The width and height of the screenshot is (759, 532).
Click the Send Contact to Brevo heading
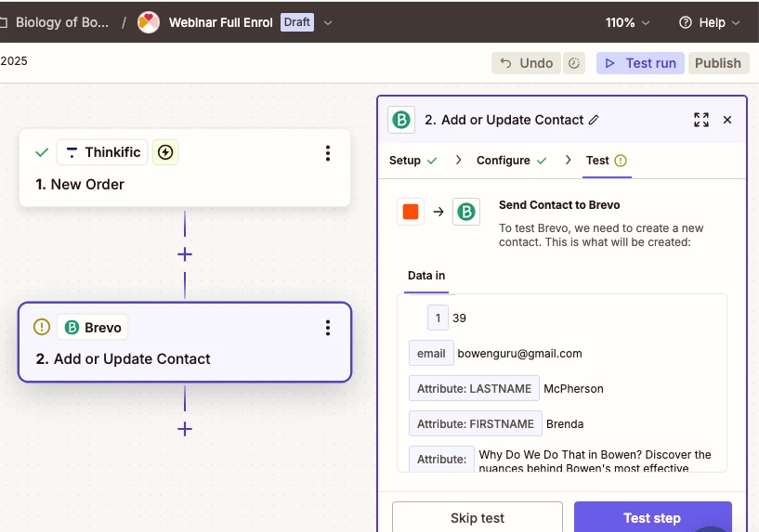[x=559, y=205]
